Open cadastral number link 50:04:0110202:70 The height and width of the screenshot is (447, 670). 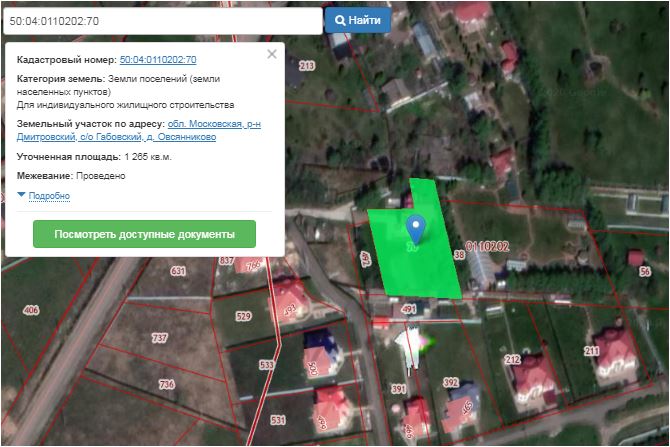(157, 61)
